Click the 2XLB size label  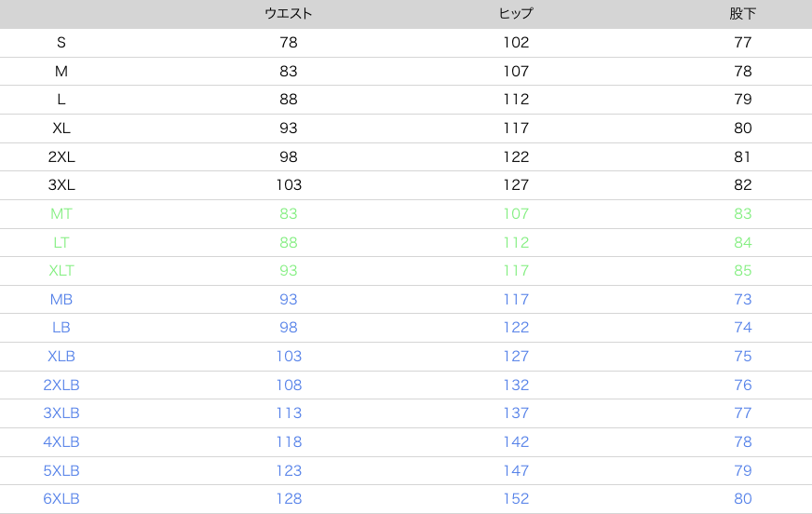(61, 385)
